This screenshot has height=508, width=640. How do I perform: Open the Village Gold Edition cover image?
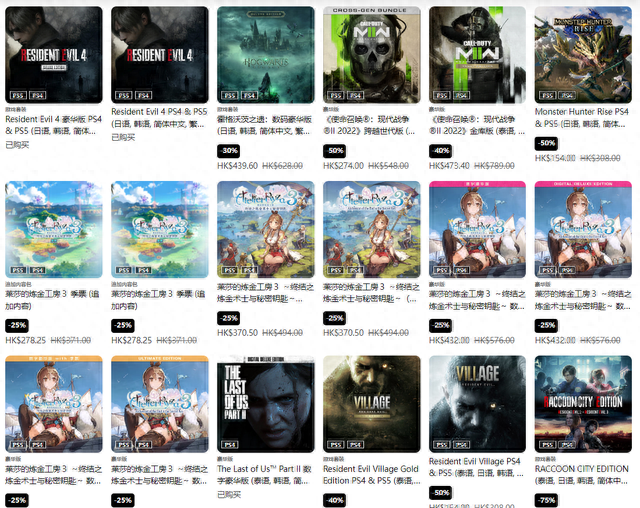coord(371,404)
